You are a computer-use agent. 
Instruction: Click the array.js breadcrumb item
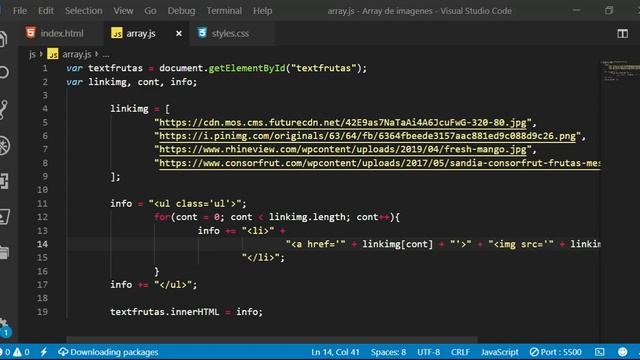pos(77,54)
